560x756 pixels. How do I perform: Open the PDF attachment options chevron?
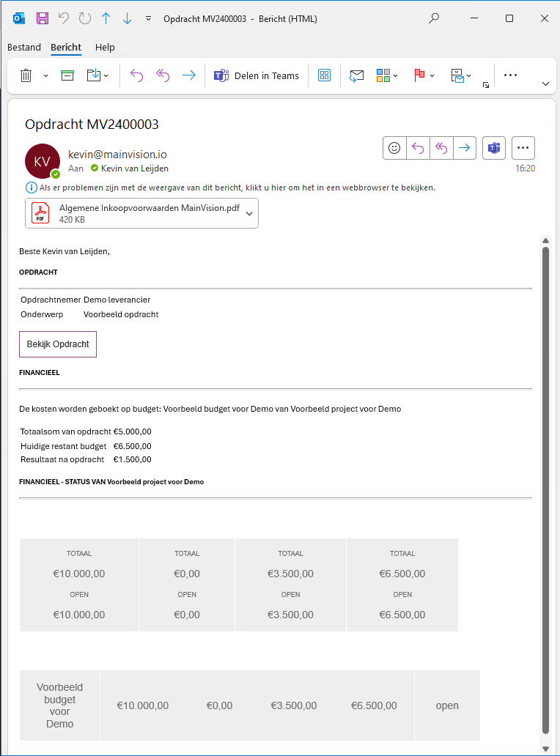coord(249,213)
